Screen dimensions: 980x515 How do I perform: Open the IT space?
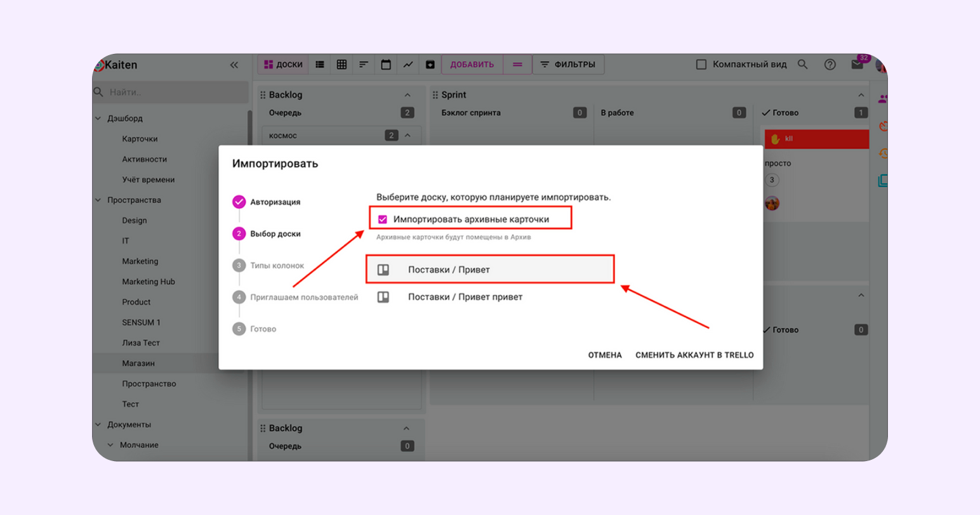coord(125,240)
